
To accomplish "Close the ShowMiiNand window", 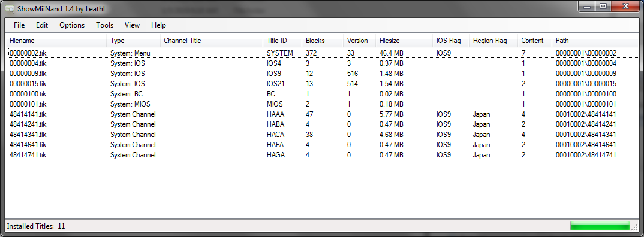I will click(625, 6).
